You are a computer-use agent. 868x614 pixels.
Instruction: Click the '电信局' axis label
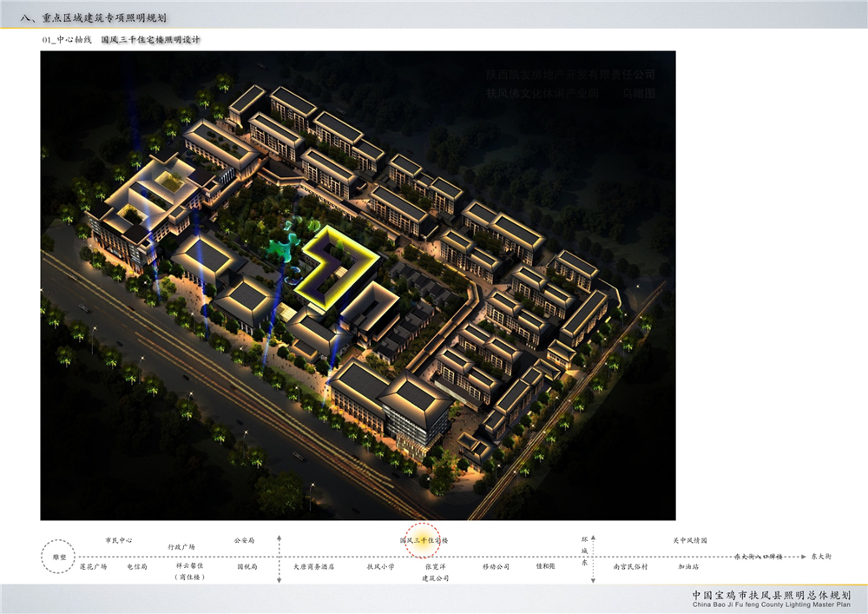point(137,567)
